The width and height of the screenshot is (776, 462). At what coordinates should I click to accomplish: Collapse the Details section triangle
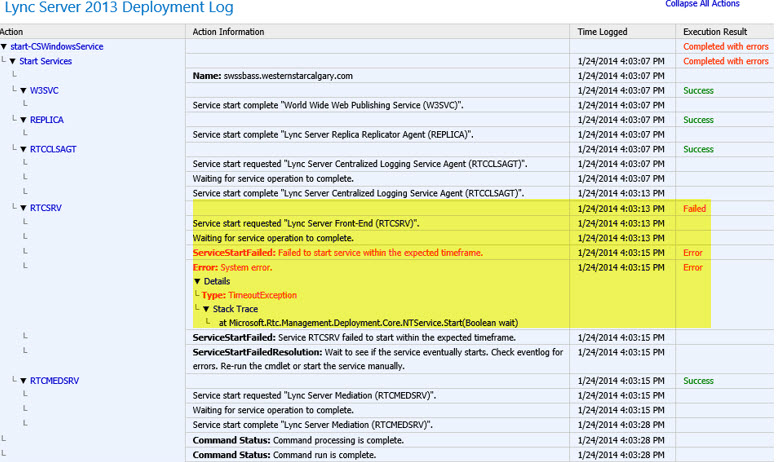point(197,281)
